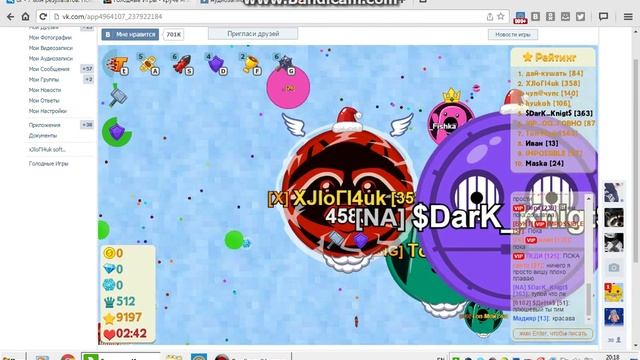Fire the red rocket ability bound to S
640x360 pixels.
pos(182,64)
